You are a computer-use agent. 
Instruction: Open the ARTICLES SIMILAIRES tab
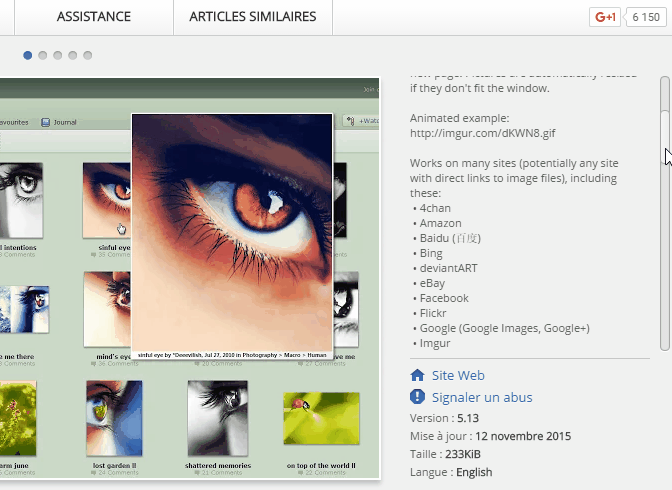[253, 17]
